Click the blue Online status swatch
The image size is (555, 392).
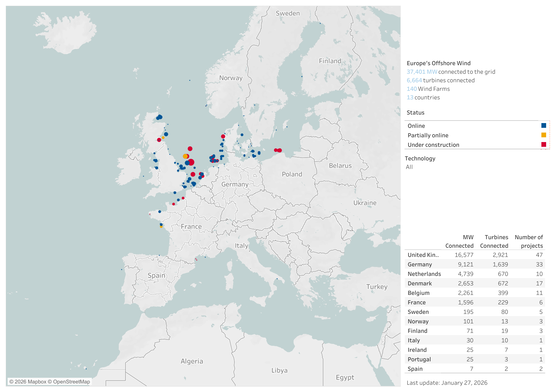click(544, 126)
